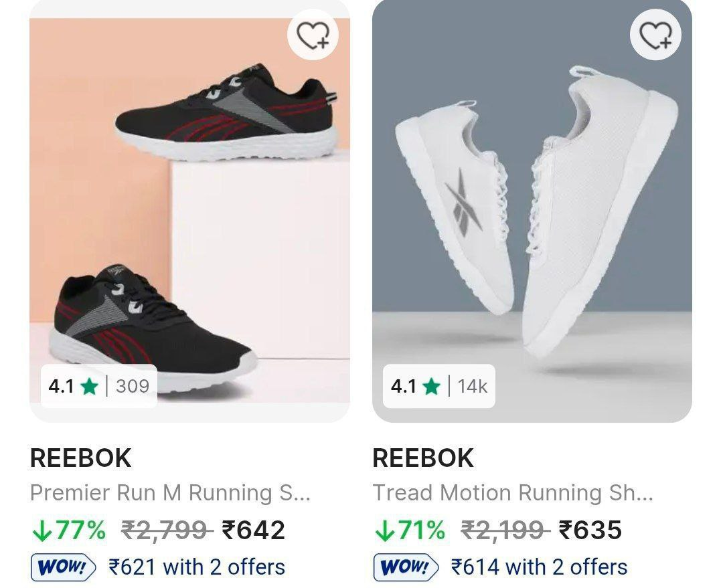Viewport: 723px width, 588px height.
Task: Click the WOW! badge under Tread Motion
Action: click(406, 568)
